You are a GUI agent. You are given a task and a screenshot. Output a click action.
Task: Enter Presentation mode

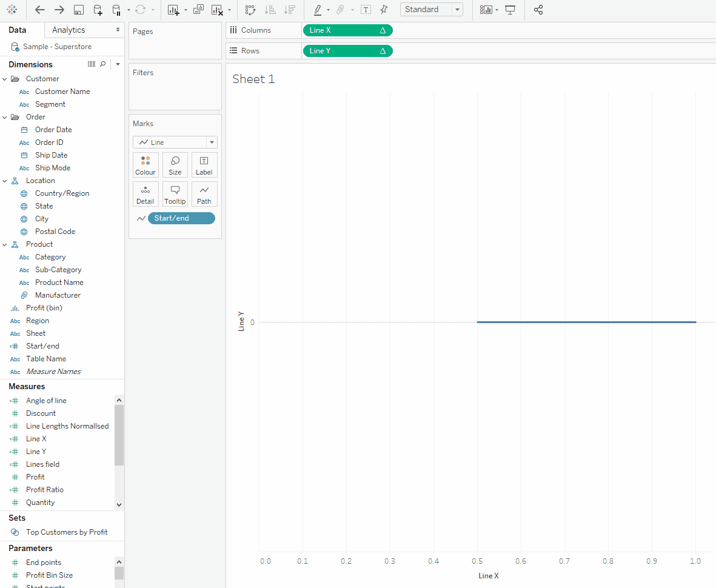click(x=510, y=10)
